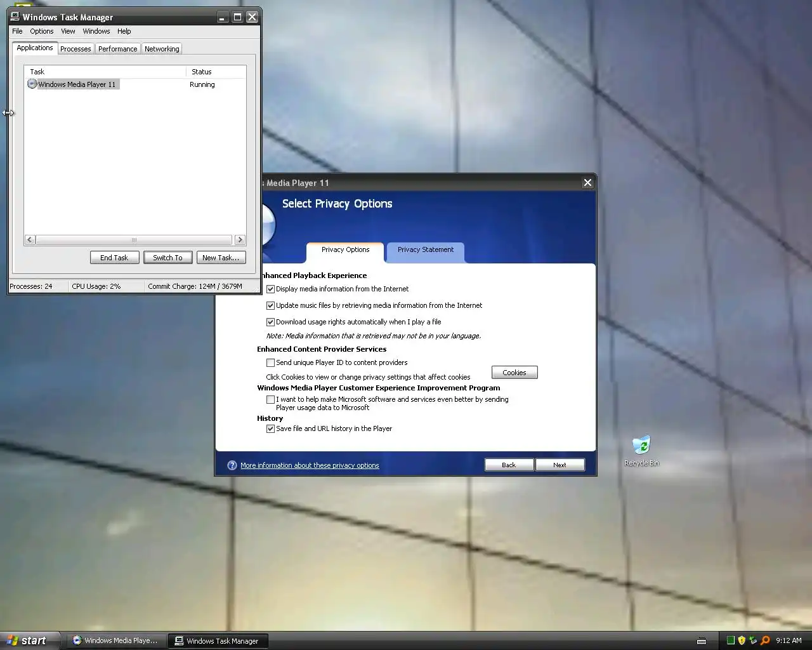Click the CPU usage green grid tray icon

coord(731,640)
